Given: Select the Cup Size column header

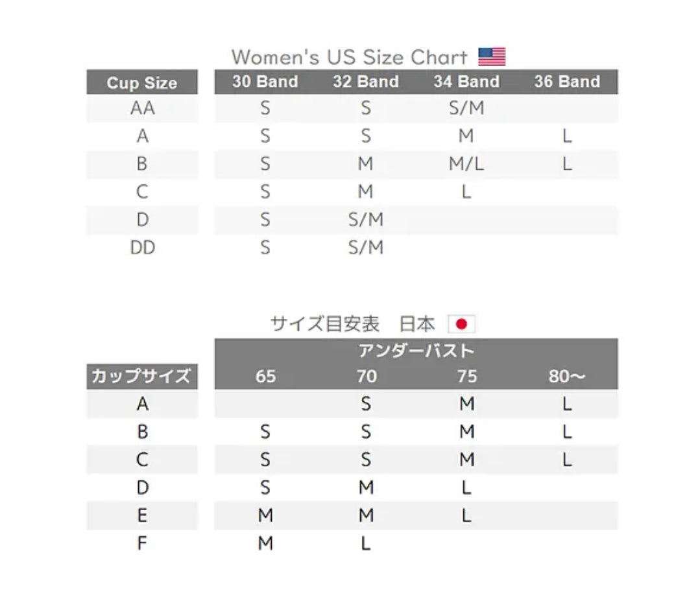Looking at the screenshot, I should coord(142,83).
